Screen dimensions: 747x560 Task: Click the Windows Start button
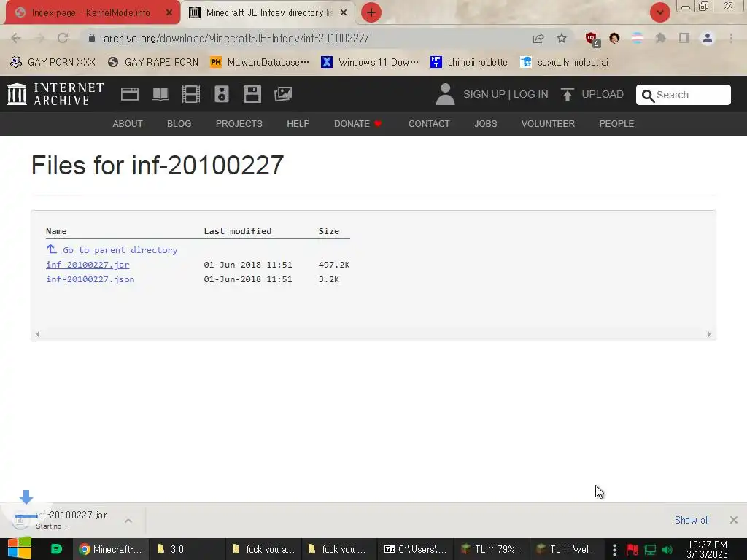pyautogui.click(x=19, y=549)
